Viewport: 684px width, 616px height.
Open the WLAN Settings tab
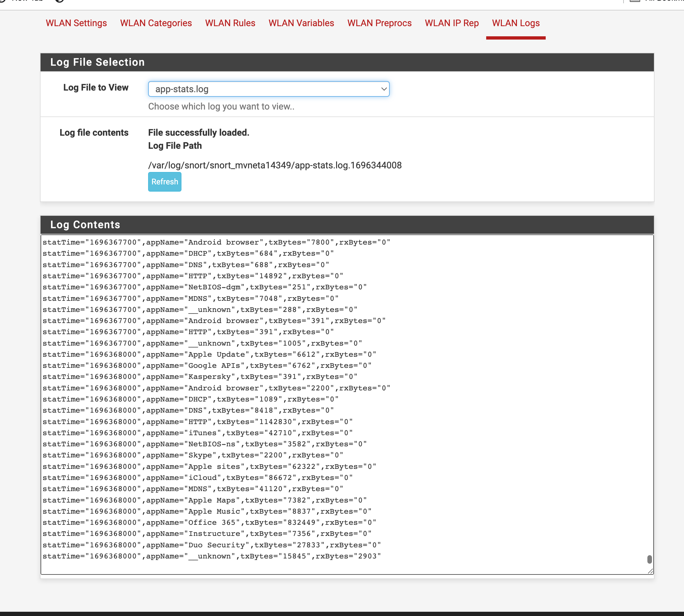76,23
